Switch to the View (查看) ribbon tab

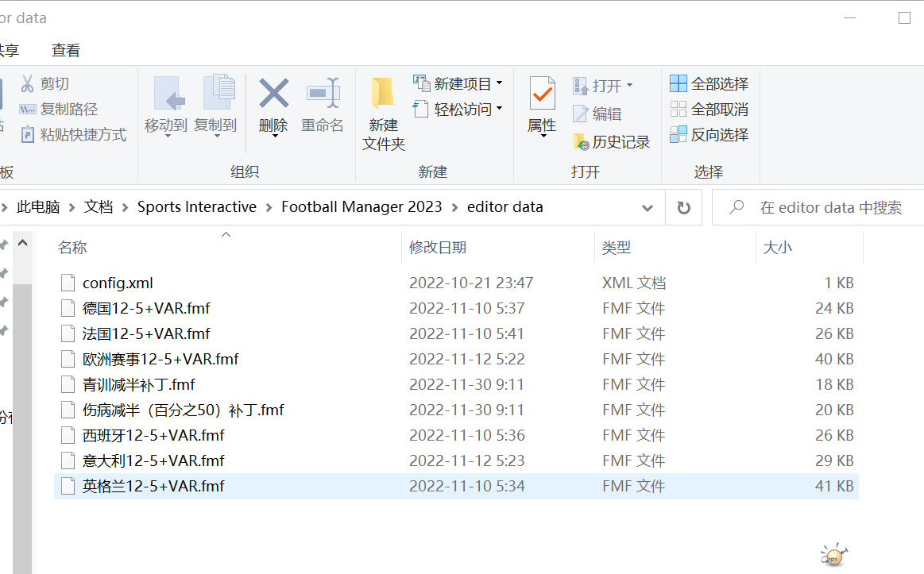[x=65, y=51]
